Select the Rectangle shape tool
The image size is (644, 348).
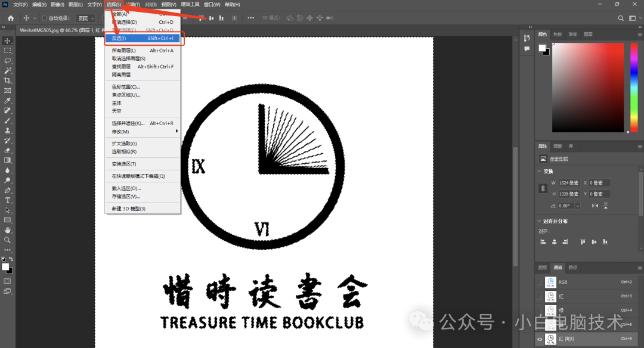point(7,220)
